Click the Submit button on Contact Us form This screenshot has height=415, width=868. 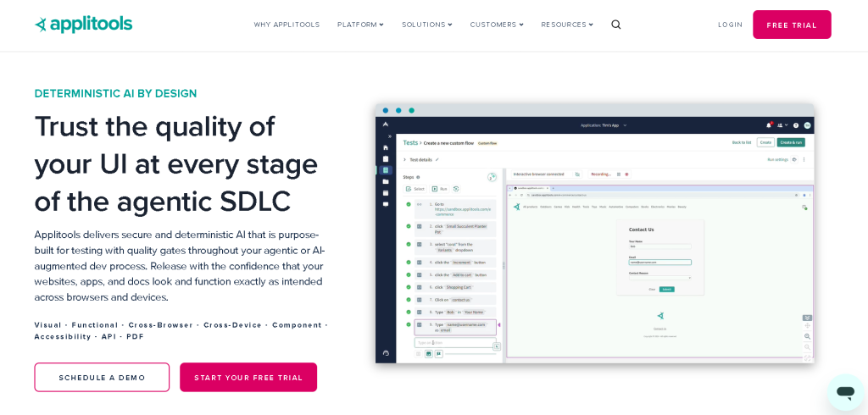(666, 290)
